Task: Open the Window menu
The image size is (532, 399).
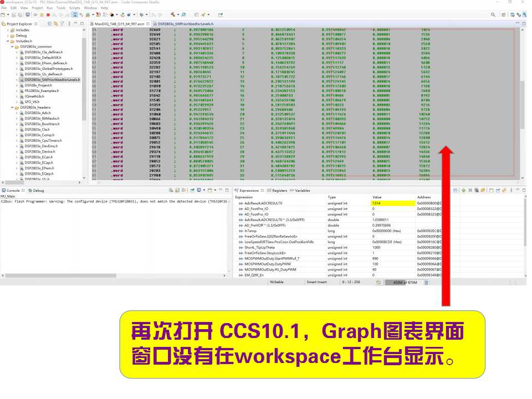Action: click(x=90, y=8)
